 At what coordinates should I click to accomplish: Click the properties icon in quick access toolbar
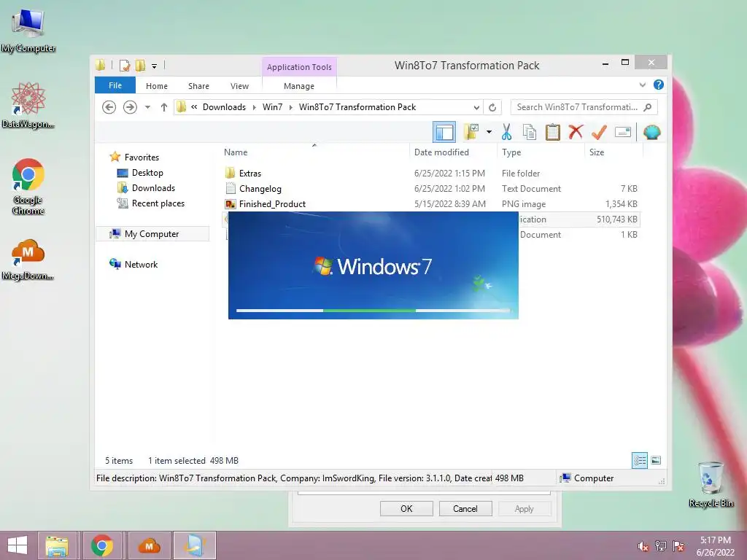pos(125,66)
